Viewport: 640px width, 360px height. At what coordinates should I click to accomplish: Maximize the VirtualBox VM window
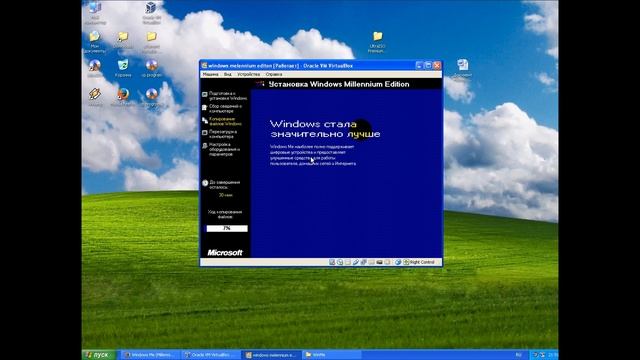(428, 65)
